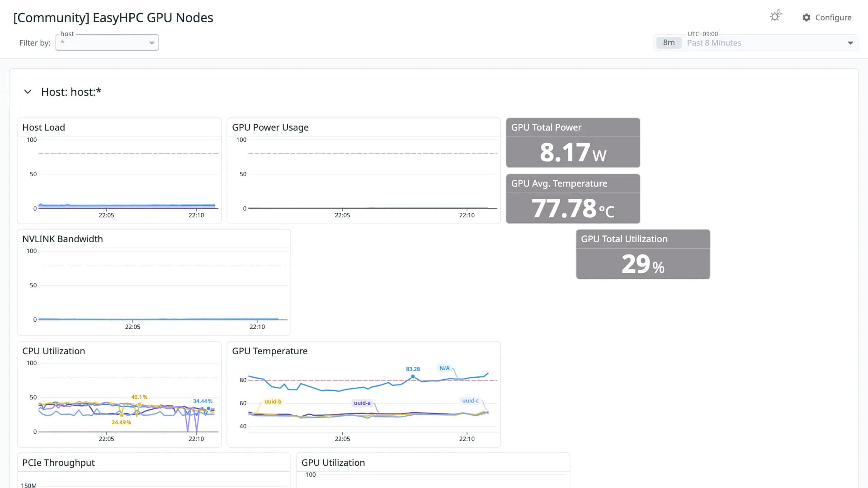The image size is (868, 488).
Task: Click the 83.28 data point on GPU Temperature
Action: [x=413, y=376]
